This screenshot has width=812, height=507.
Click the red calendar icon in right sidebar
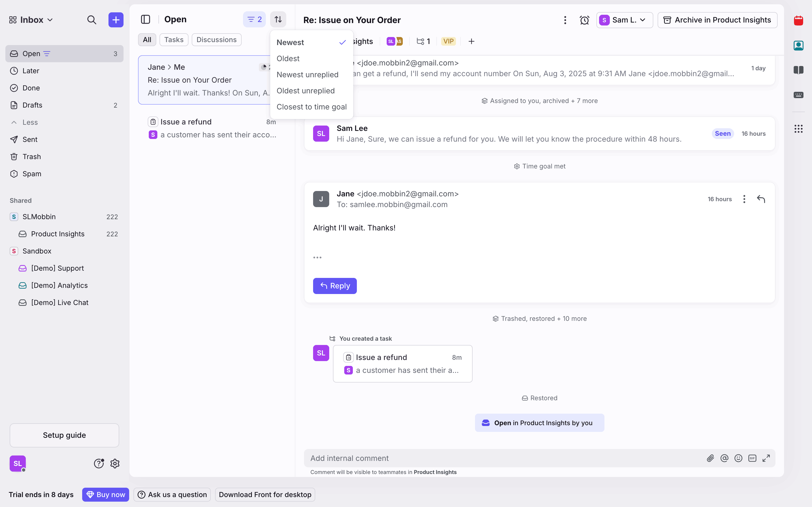coord(798,21)
